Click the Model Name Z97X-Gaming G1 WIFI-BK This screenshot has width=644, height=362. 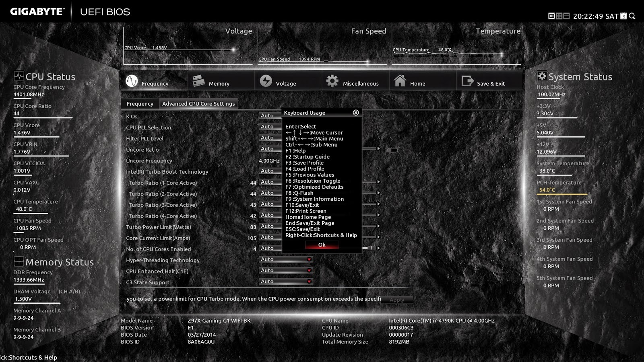(219, 321)
